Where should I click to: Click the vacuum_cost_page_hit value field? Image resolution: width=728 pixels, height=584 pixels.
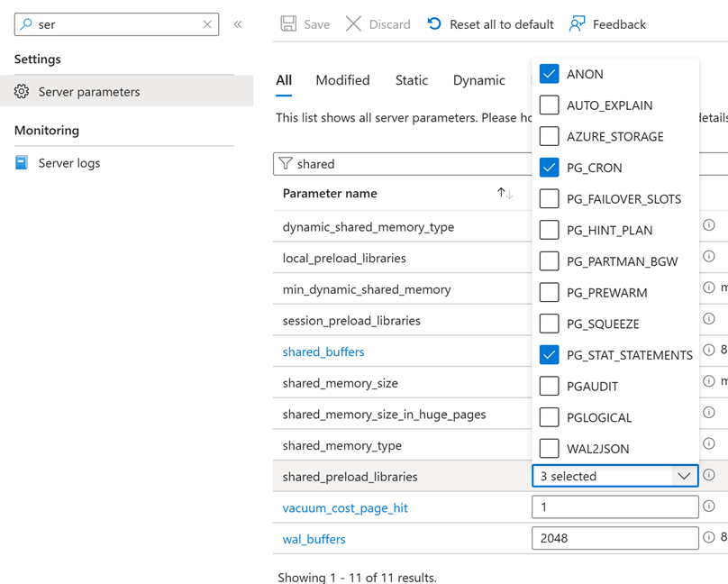click(x=614, y=507)
